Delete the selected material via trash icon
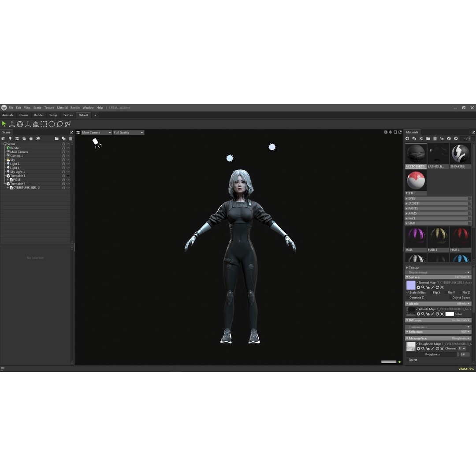 [435, 138]
